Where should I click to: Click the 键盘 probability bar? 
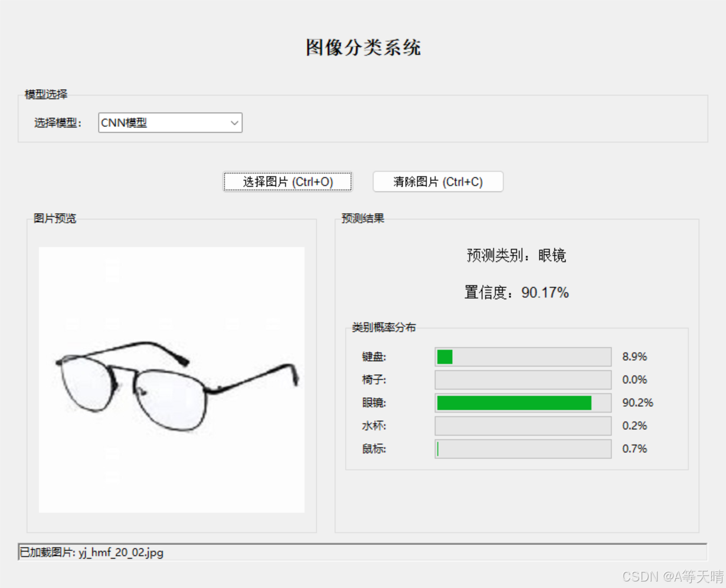[x=523, y=357]
